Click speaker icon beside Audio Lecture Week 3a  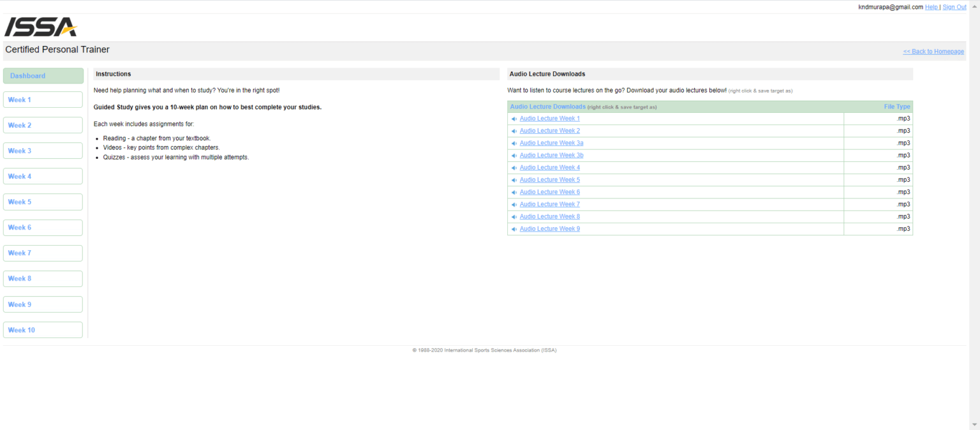(x=514, y=143)
